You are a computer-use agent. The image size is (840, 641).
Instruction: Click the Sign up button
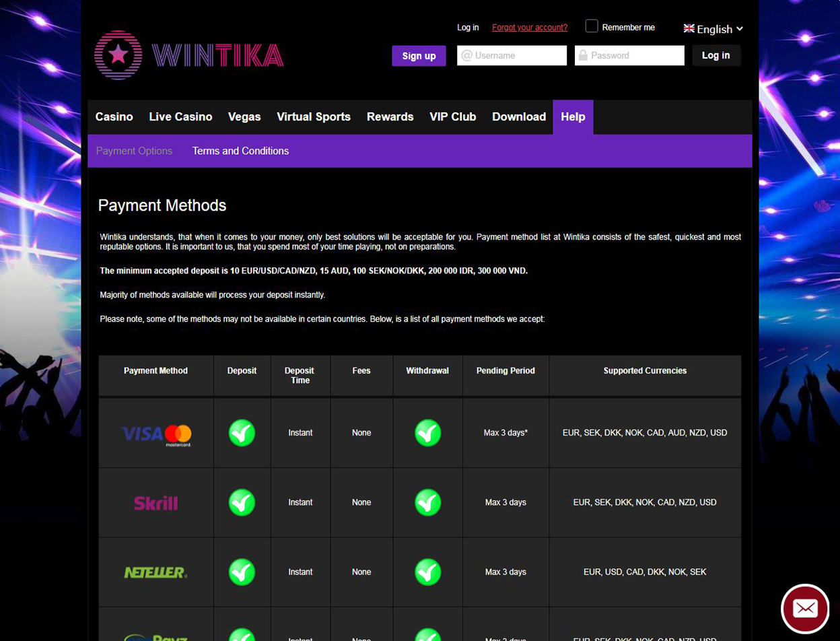click(419, 56)
